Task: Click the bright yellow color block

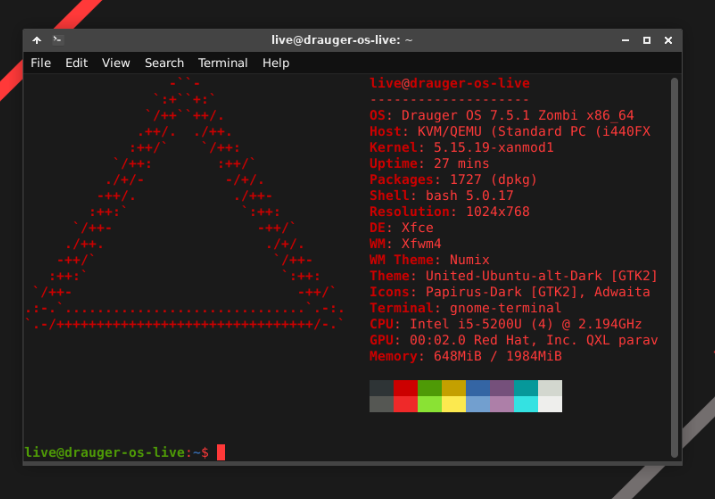Action: tap(453, 404)
